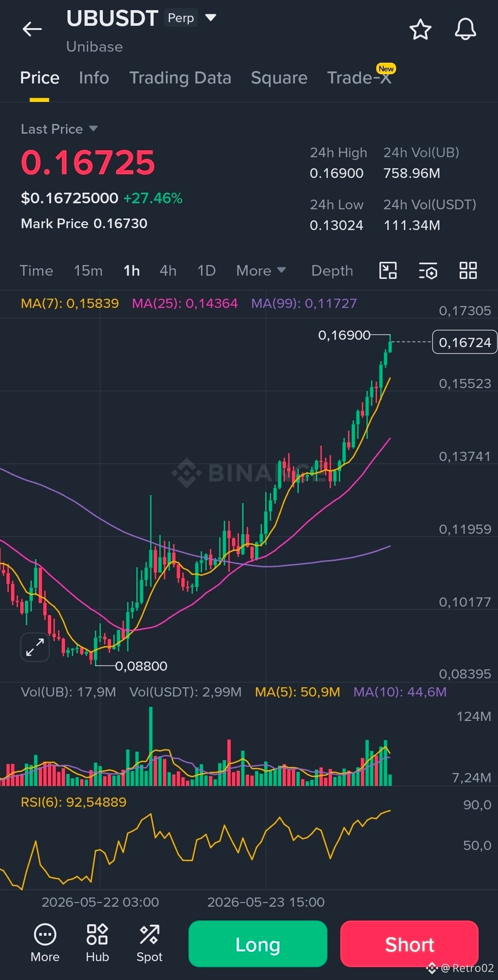Image resolution: width=498 pixels, height=980 pixels.
Task: Tap the green Long button
Action: (258, 944)
